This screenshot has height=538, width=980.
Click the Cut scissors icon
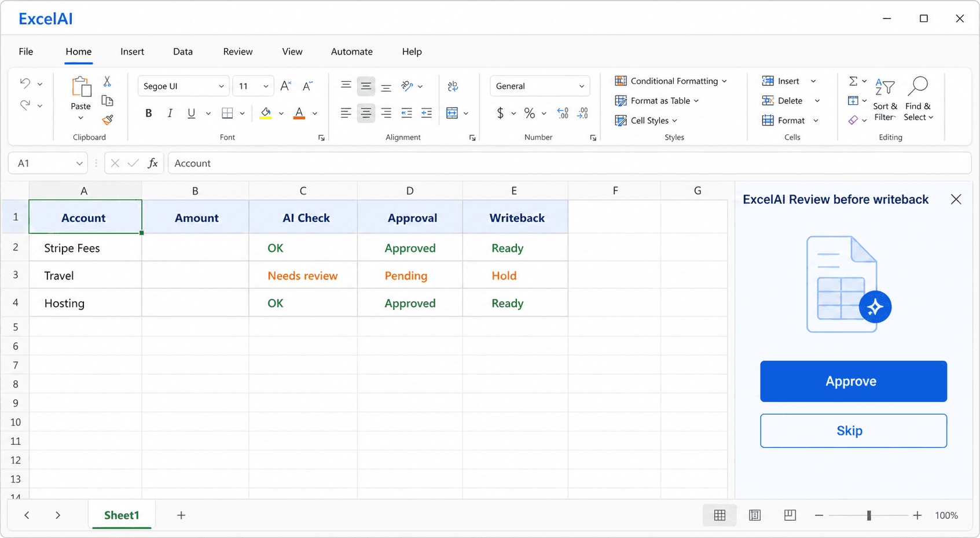pos(107,81)
